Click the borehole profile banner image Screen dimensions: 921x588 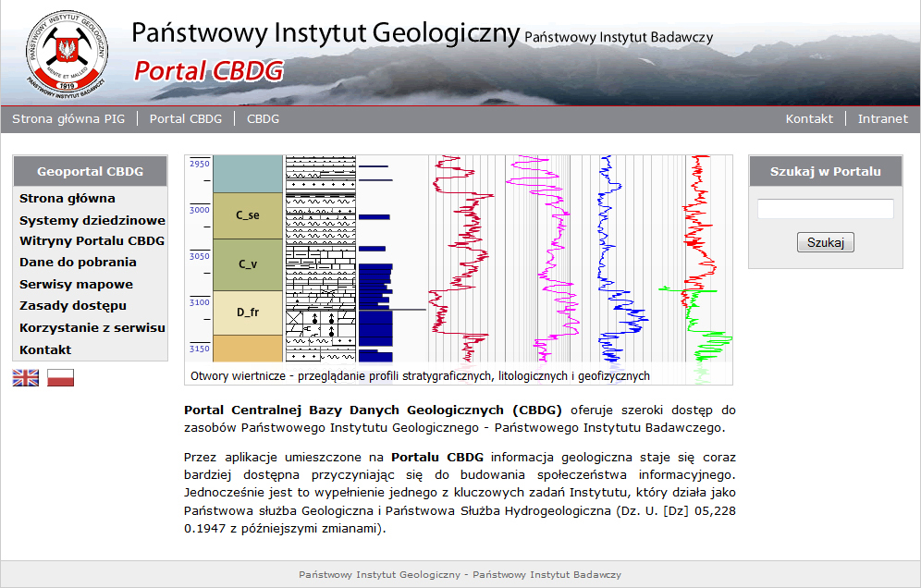[459, 259]
